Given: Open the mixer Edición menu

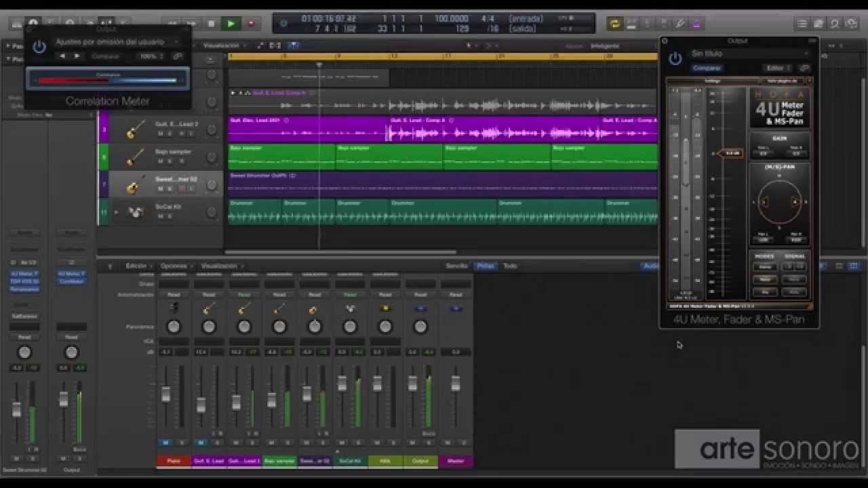Looking at the screenshot, I should (x=138, y=266).
